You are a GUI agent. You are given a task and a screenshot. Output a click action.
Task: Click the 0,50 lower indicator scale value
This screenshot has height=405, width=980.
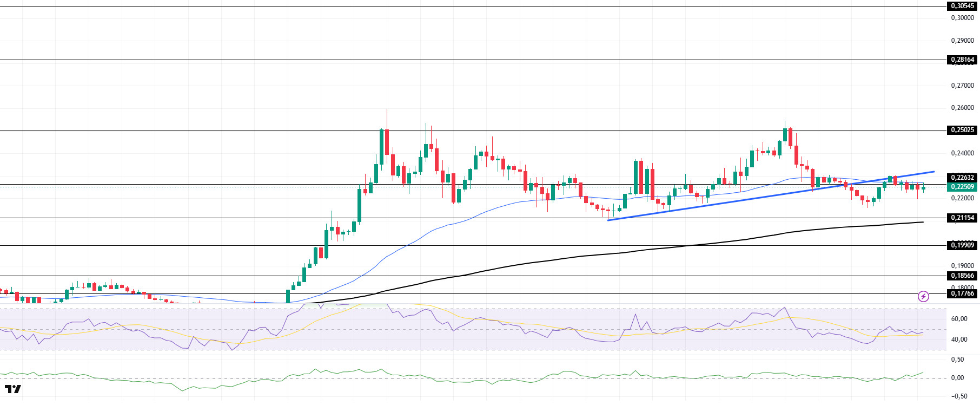(957, 360)
